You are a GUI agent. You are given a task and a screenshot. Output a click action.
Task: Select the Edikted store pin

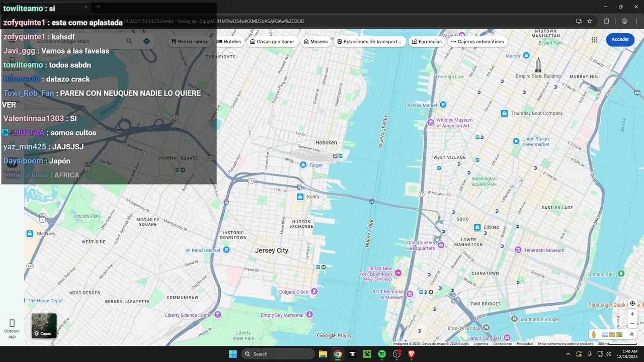click(x=477, y=227)
